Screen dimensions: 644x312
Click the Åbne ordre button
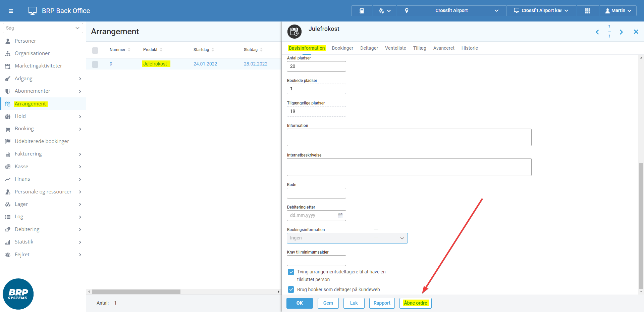click(416, 303)
